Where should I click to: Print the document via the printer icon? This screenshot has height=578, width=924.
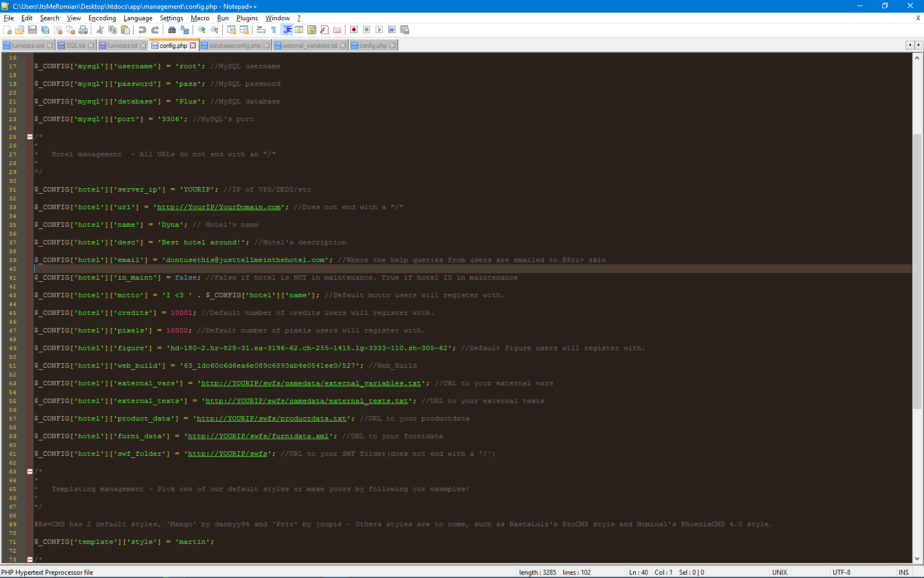(83, 30)
